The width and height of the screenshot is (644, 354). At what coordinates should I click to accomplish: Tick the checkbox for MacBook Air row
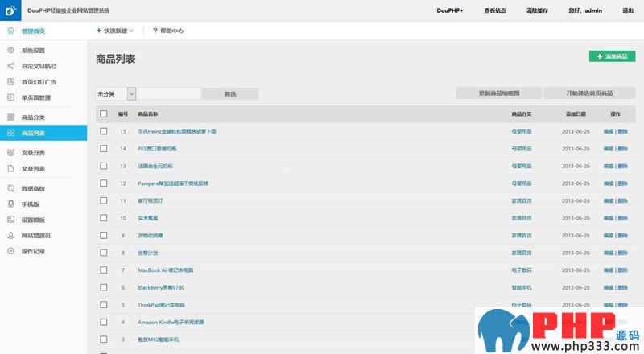pos(104,270)
